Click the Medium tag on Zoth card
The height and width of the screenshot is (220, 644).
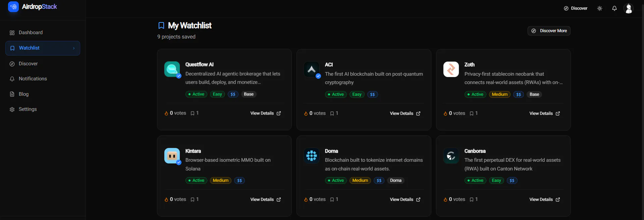click(500, 94)
